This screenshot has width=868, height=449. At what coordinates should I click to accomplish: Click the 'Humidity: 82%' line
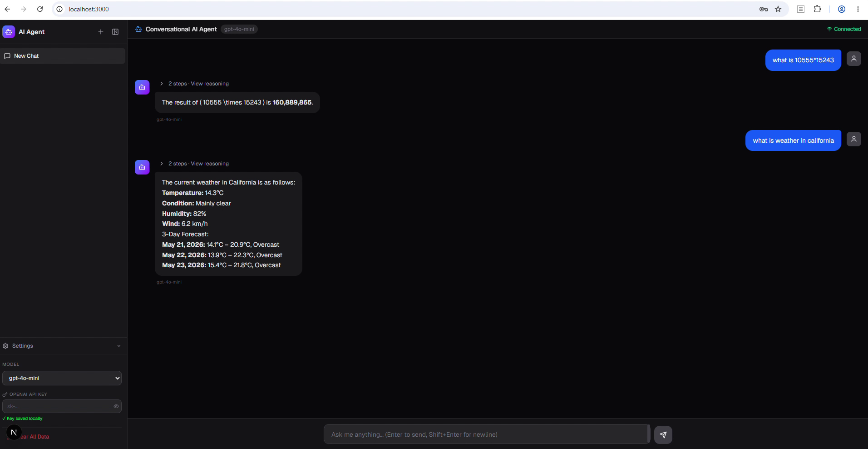[x=184, y=214]
